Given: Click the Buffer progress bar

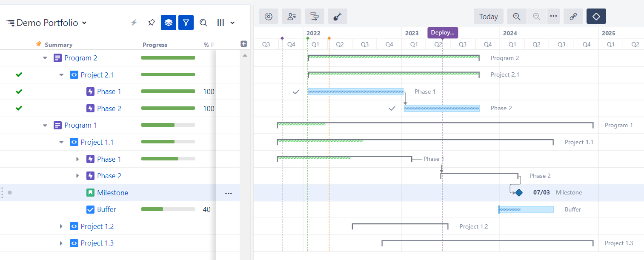Looking at the screenshot, I should (x=168, y=209).
